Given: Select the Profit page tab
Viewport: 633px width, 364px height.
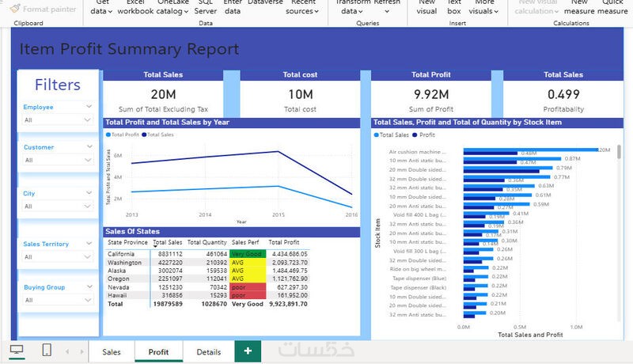Looking at the screenshot, I should point(158,352).
